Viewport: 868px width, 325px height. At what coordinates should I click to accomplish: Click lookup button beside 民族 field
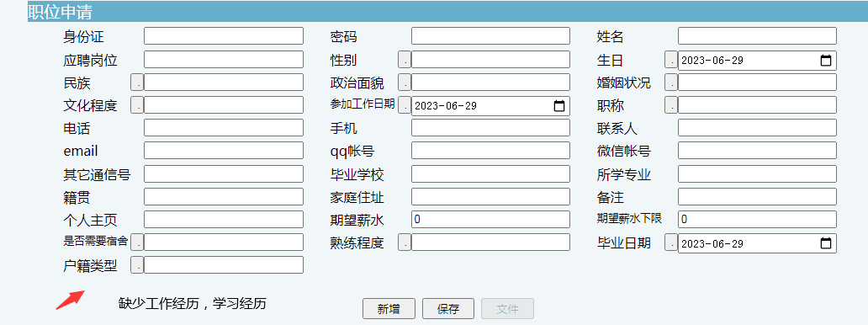click(137, 82)
